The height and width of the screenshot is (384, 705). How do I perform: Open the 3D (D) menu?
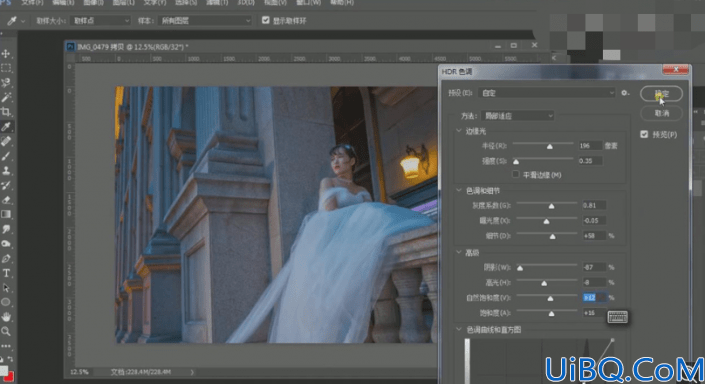245,3
